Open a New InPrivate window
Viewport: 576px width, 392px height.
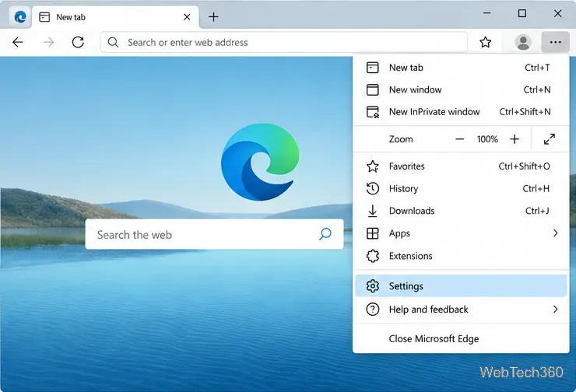point(461,111)
